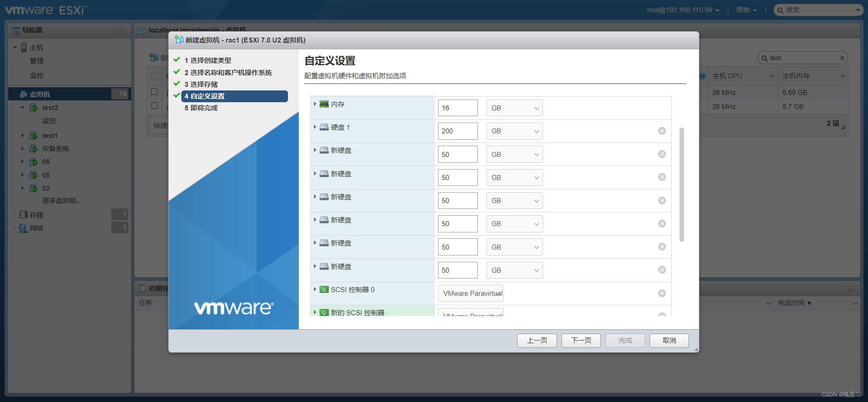Click the 下一页 next page button

(x=581, y=341)
